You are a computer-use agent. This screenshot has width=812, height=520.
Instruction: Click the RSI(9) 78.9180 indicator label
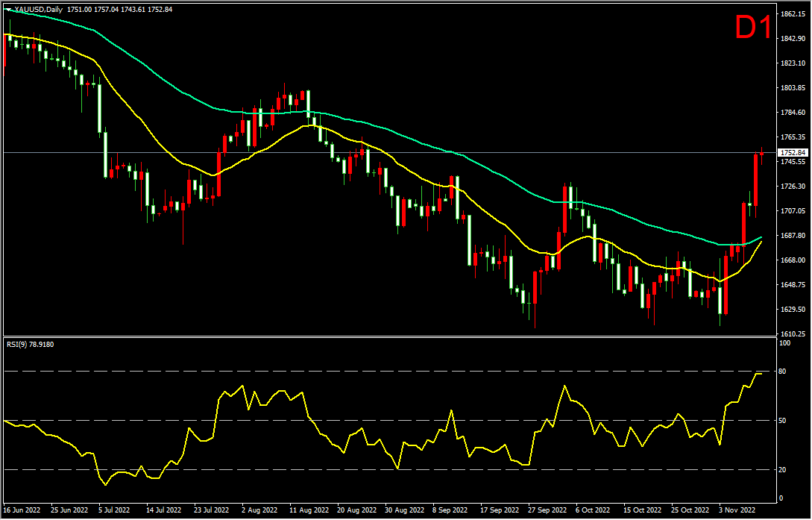[31, 344]
